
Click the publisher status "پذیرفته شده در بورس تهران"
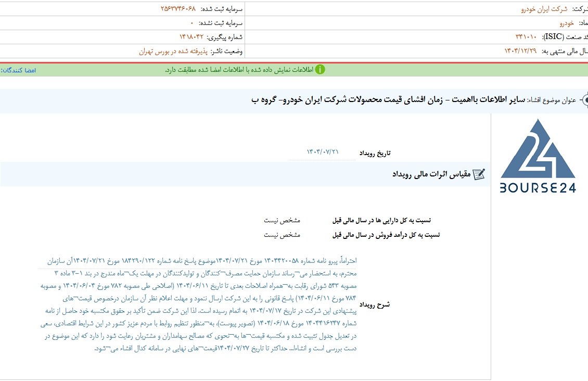173,52
